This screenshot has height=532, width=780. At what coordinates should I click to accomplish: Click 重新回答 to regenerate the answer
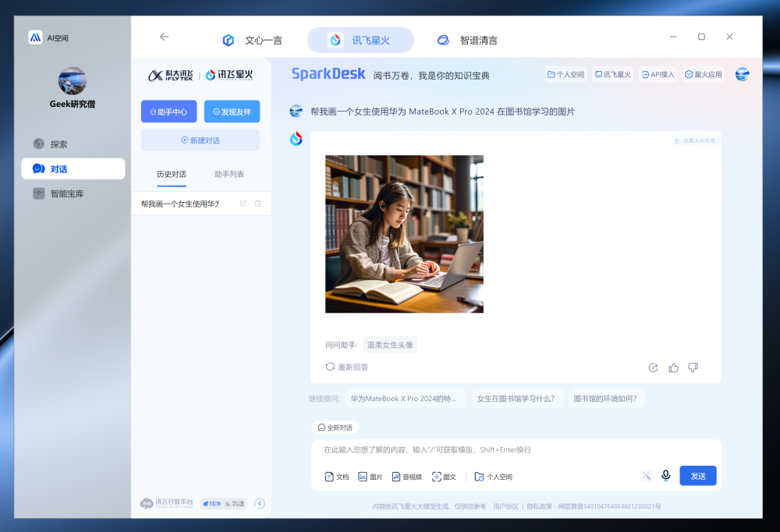click(x=347, y=367)
